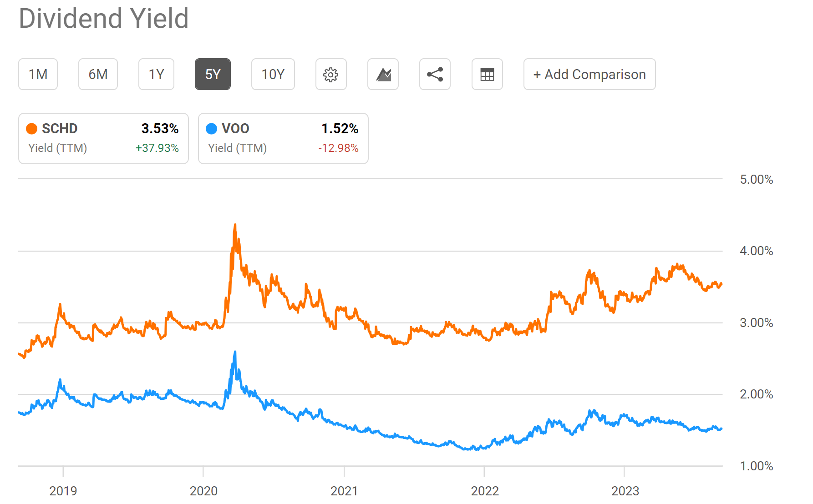Viewport: 813px width, 504px height.
Task: Click the +37.93% change value for SCHD
Action: [158, 148]
